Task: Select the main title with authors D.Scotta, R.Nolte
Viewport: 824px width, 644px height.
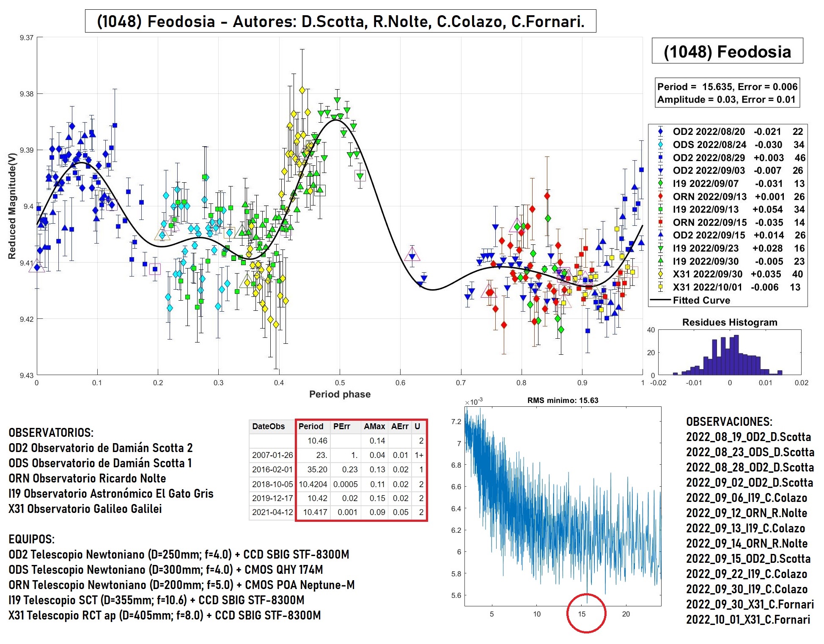Action: point(341,21)
